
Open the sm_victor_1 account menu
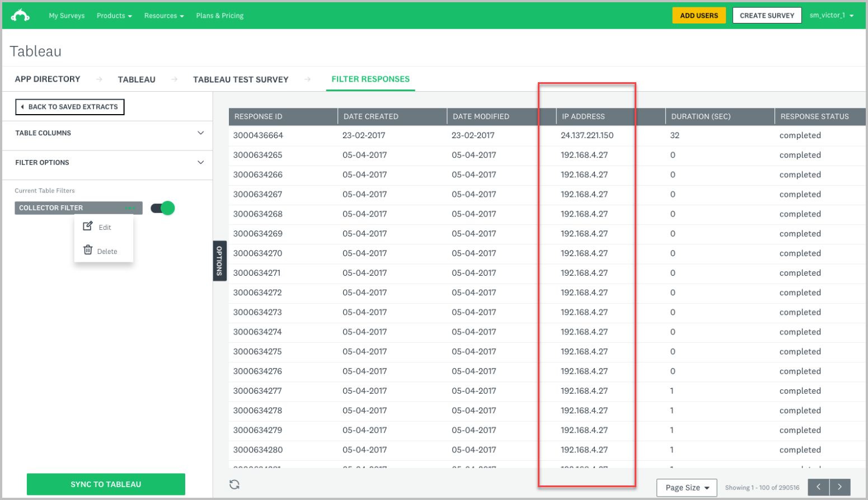click(832, 16)
